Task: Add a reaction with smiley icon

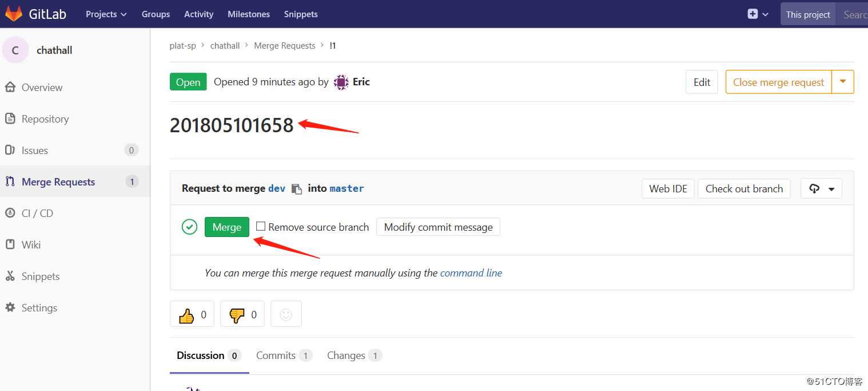Action: pos(286,314)
